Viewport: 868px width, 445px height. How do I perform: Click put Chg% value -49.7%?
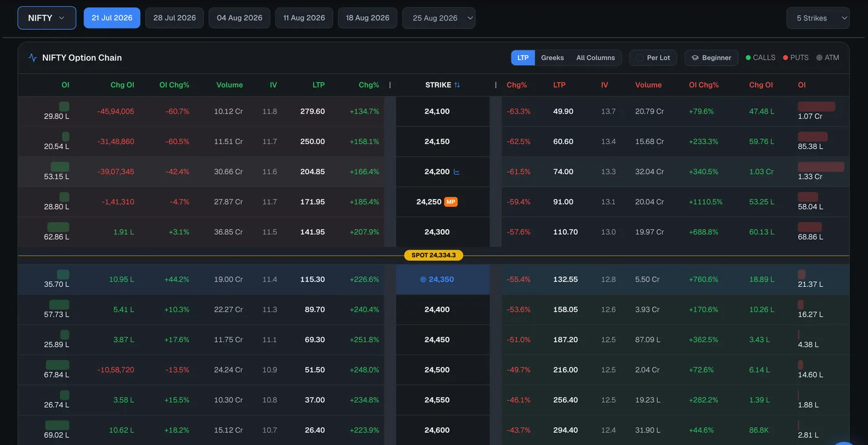click(519, 370)
